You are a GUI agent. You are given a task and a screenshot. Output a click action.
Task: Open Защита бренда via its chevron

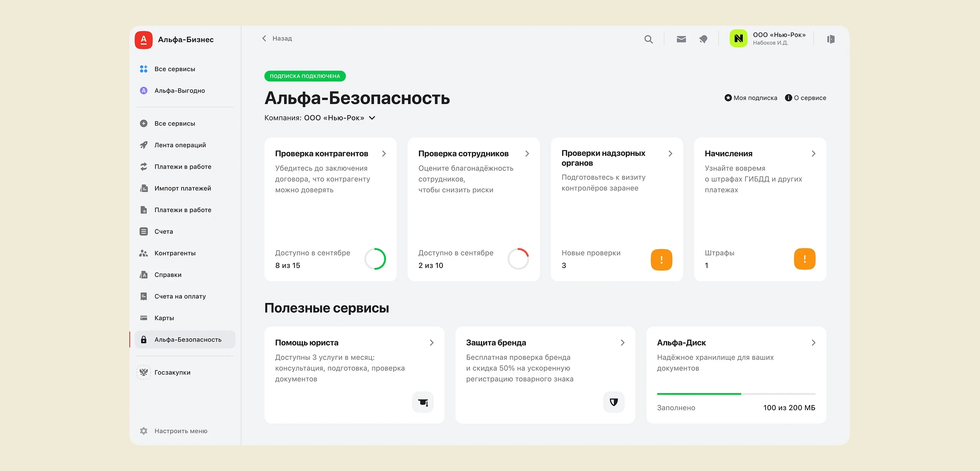622,343
